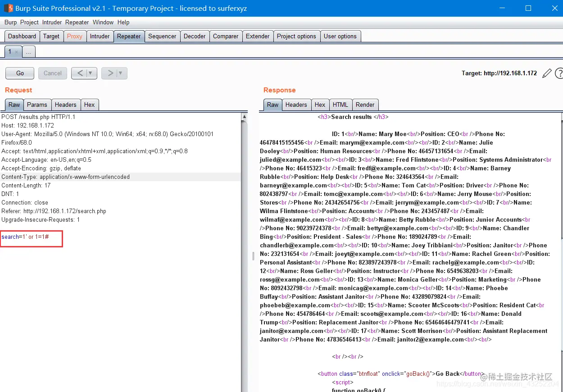Go forward to next request arrow
This screenshot has height=392, width=563.
tap(110, 73)
